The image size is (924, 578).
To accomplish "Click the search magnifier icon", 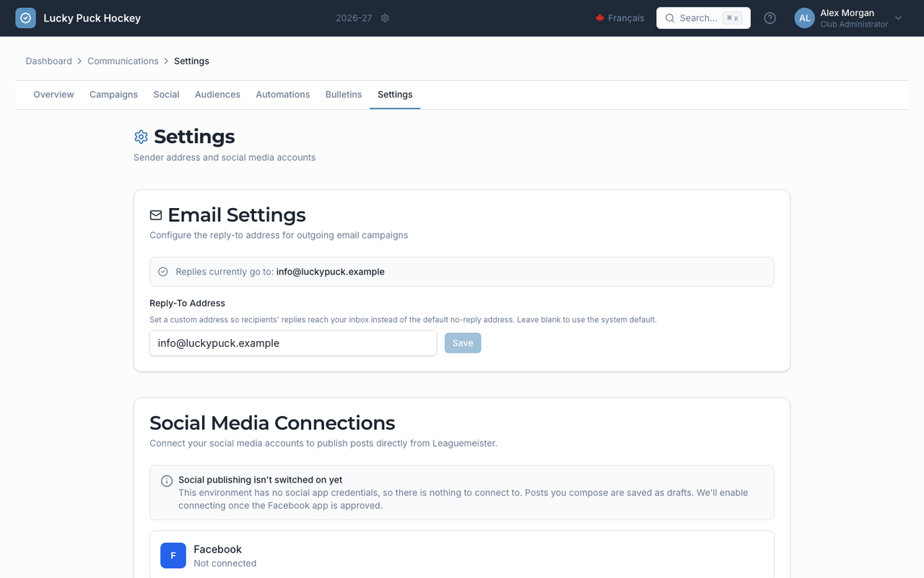I will [670, 18].
